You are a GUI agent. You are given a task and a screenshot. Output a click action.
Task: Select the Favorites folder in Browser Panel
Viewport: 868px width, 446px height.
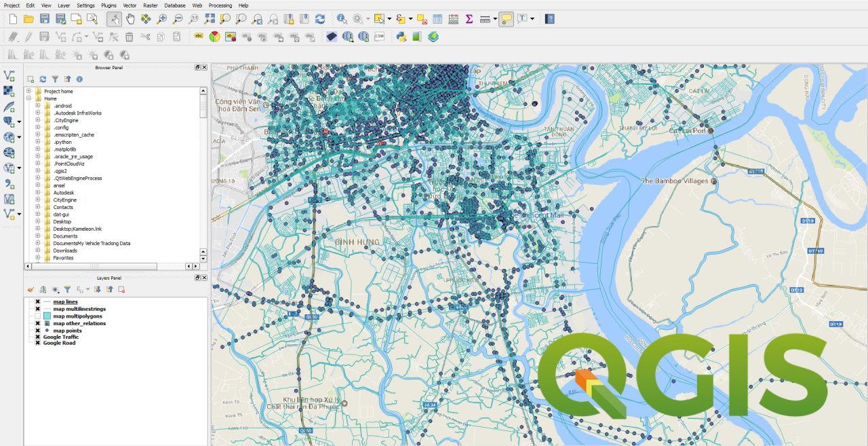63,258
